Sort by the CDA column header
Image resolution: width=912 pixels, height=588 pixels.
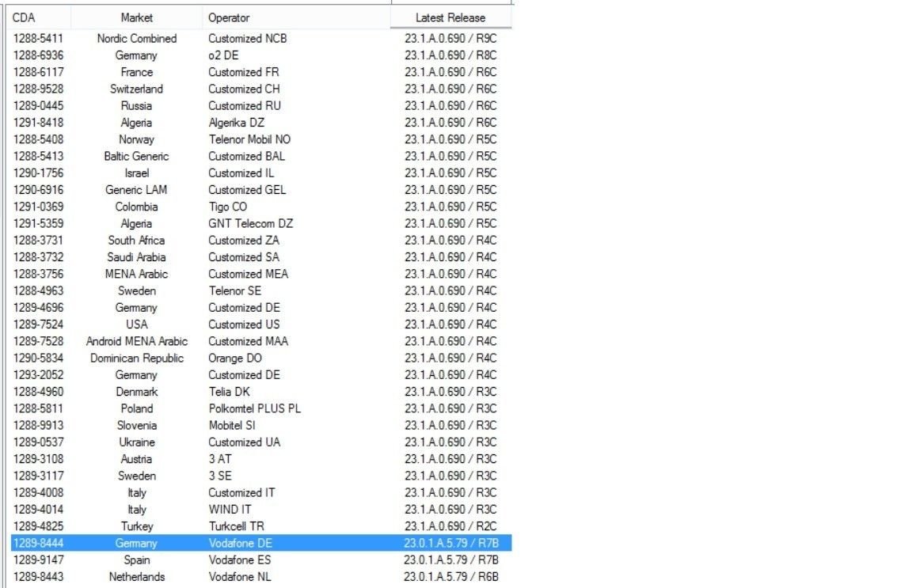pyautogui.click(x=38, y=17)
